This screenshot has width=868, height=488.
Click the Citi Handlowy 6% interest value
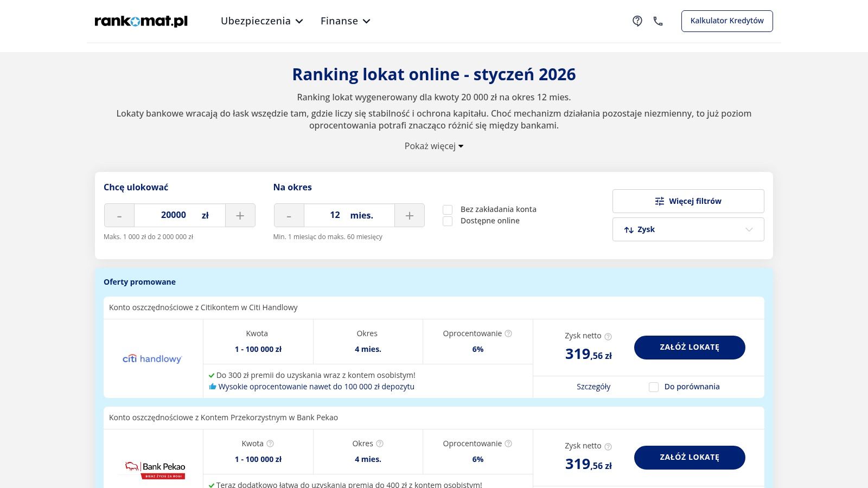[478, 349]
